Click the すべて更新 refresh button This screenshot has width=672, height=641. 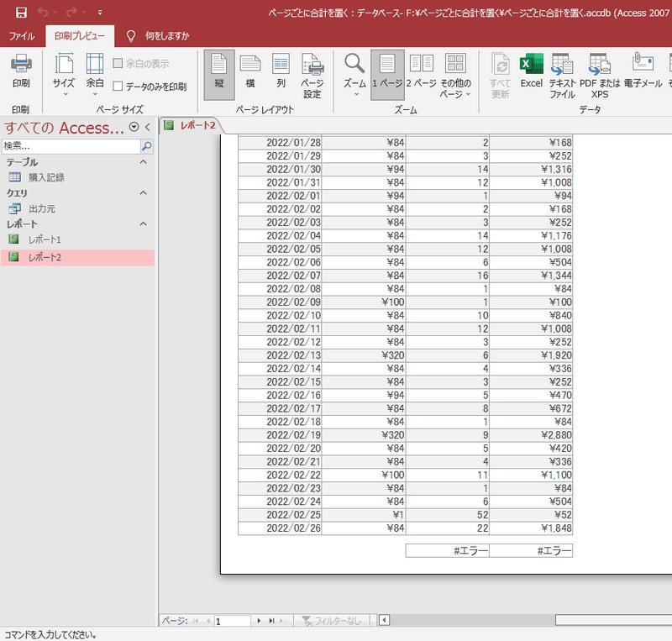tap(500, 76)
